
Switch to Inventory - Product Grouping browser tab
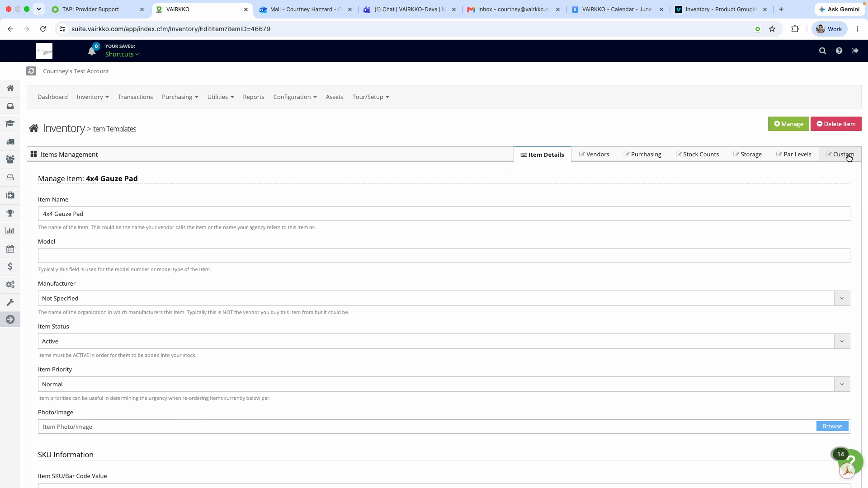tap(721, 9)
